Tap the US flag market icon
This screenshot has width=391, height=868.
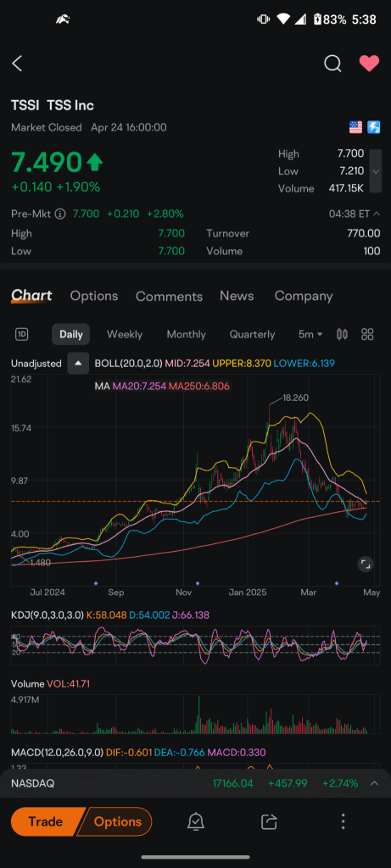point(355,127)
